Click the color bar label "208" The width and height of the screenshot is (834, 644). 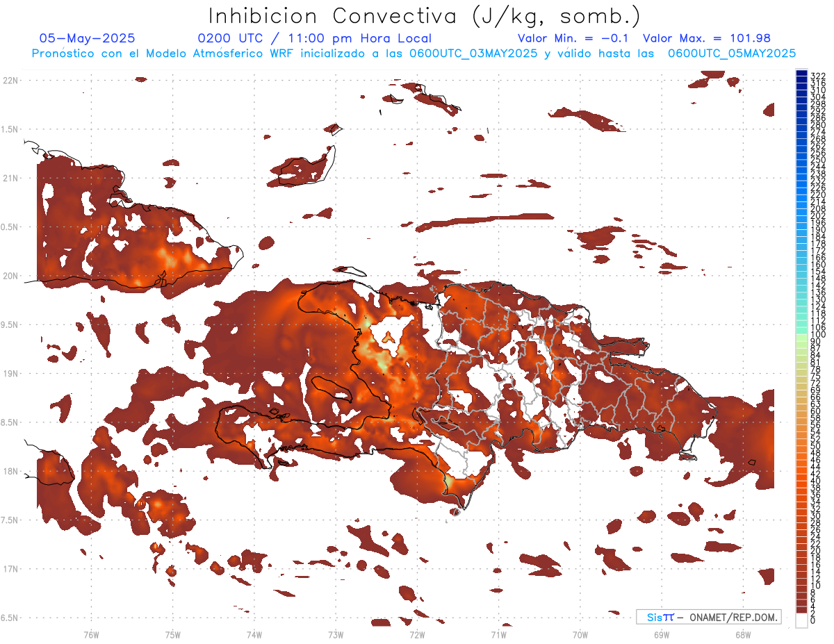tap(818, 208)
